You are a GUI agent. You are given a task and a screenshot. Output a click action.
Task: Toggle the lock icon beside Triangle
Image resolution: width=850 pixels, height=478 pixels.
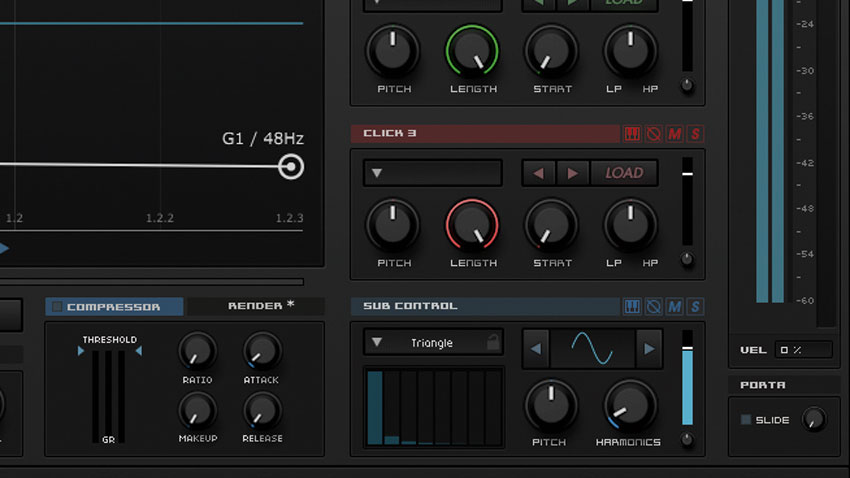tap(493, 342)
